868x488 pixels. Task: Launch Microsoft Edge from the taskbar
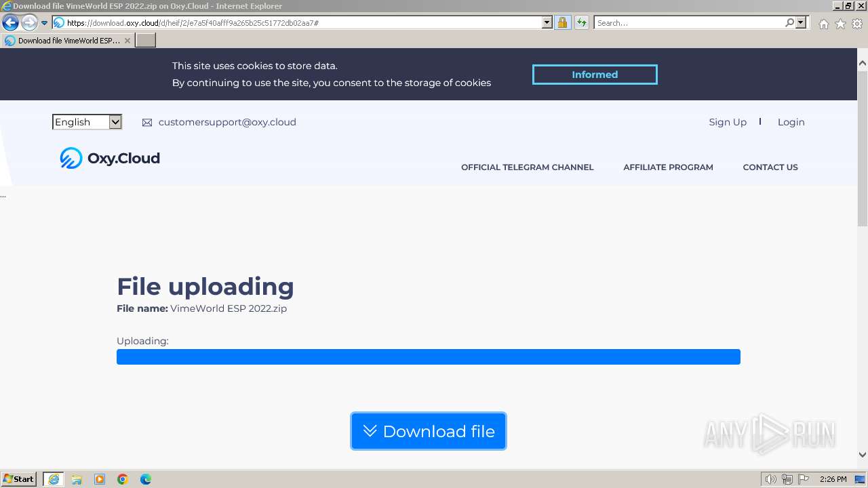click(x=146, y=479)
